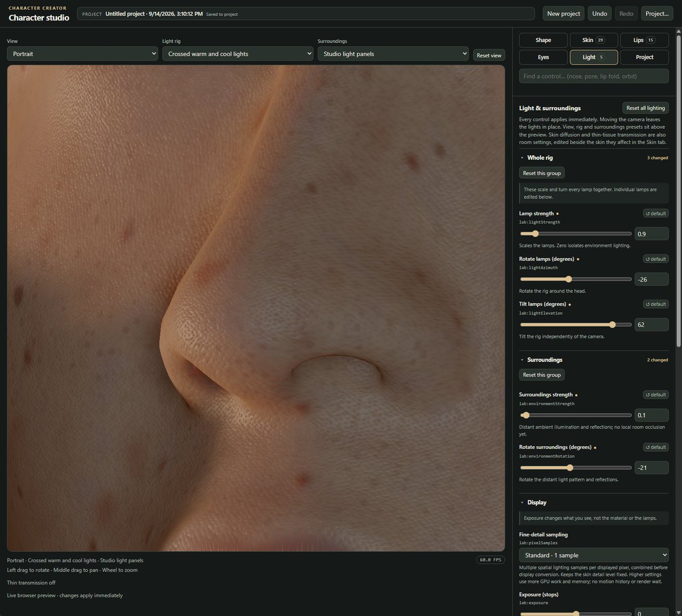Adjust the Tilt lamps slider
This screenshot has width=682, height=616.
coord(575,324)
